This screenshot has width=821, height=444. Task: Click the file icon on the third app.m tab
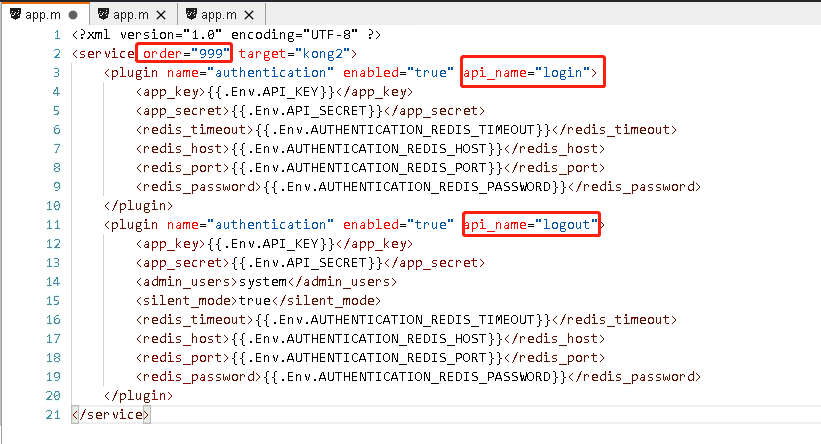(192, 15)
